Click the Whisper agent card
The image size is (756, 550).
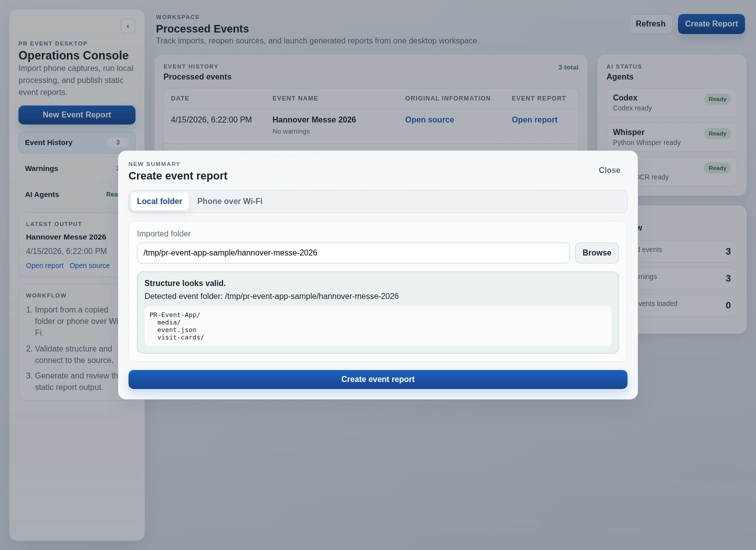coord(671,137)
